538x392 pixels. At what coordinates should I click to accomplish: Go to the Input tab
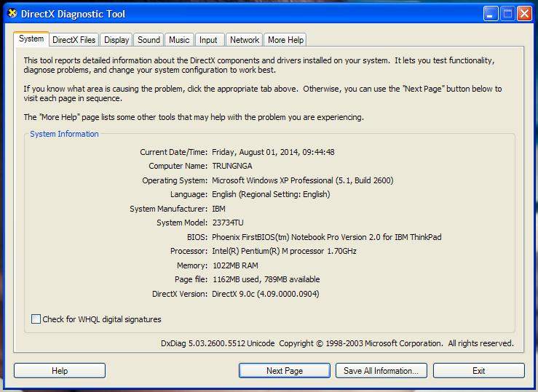pos(208,40)
